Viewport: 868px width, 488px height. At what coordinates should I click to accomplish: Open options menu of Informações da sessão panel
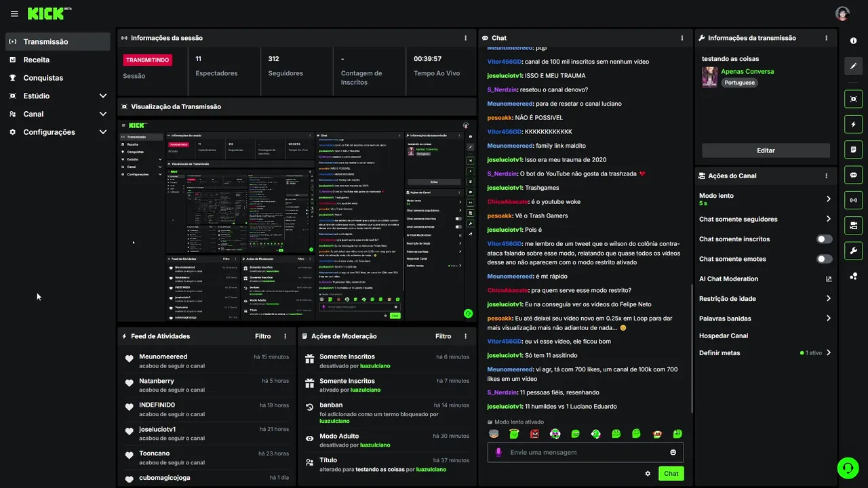pyautogui.click(x=465, y=38)
